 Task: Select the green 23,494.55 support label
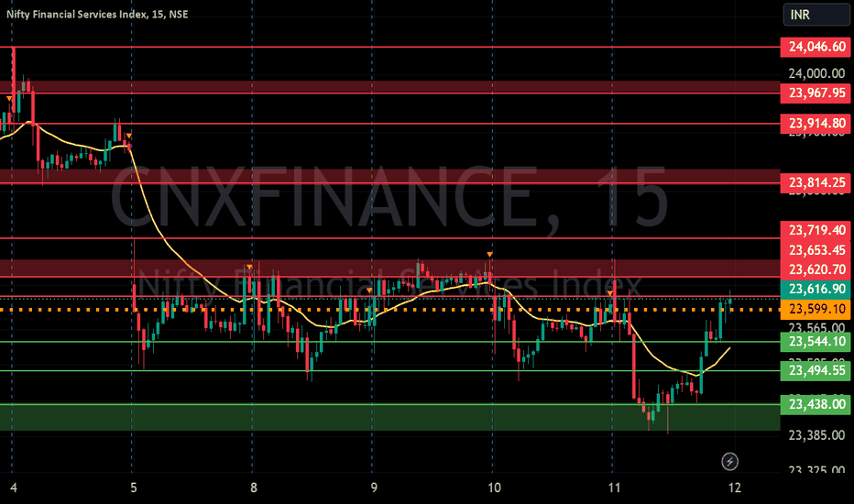[816, 371]
